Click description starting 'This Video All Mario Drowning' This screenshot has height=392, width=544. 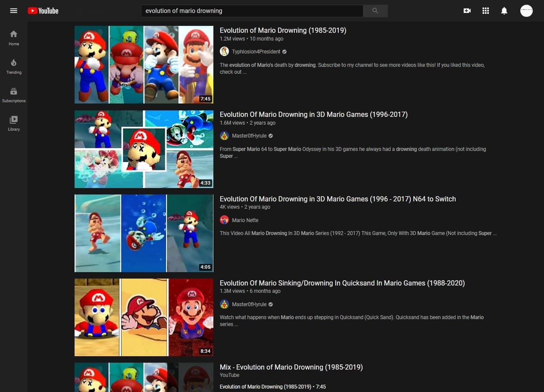(x=358, y=233)
